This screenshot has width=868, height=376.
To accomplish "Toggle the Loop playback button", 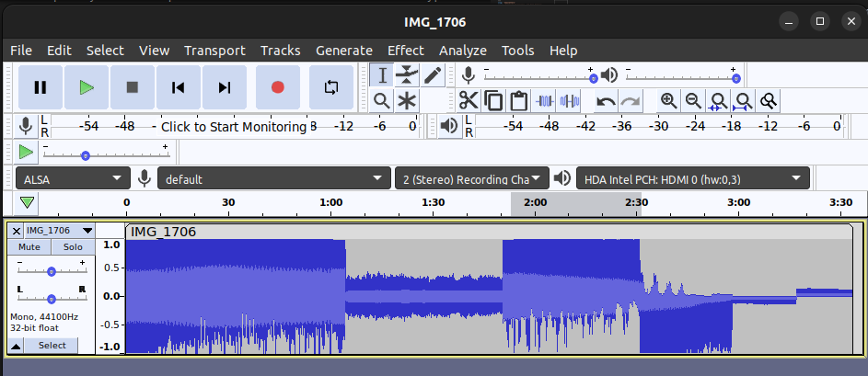I will (x=331, y=87).
